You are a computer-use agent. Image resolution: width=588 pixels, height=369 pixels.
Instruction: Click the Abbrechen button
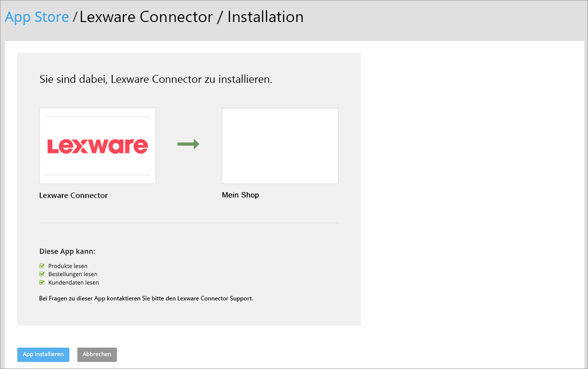[97, 354]
